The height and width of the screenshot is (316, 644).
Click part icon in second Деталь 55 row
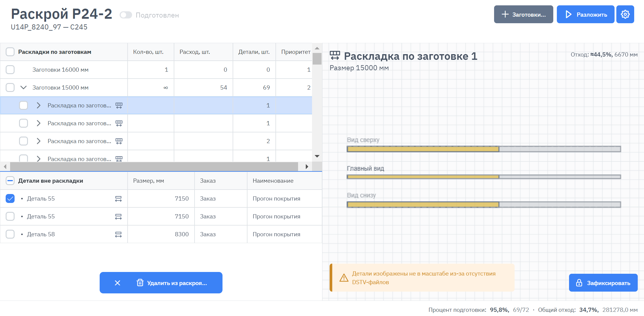click(x=118, y=217)
